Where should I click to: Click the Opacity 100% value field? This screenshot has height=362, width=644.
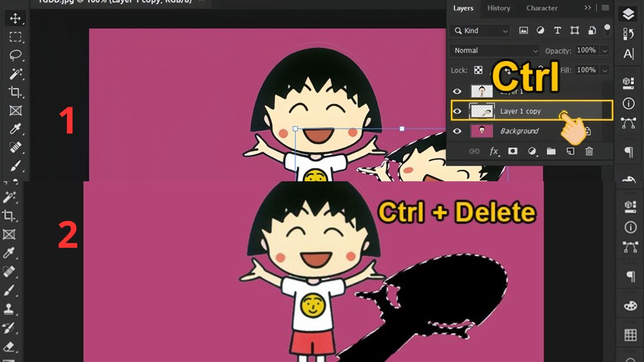[586, 50]
